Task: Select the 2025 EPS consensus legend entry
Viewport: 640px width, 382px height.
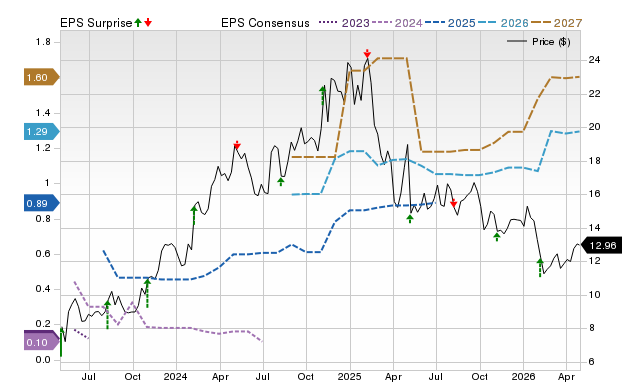Action: point(450,23)
